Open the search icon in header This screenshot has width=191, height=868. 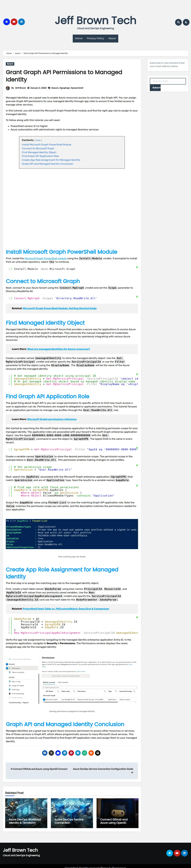[x=178, y=22]
